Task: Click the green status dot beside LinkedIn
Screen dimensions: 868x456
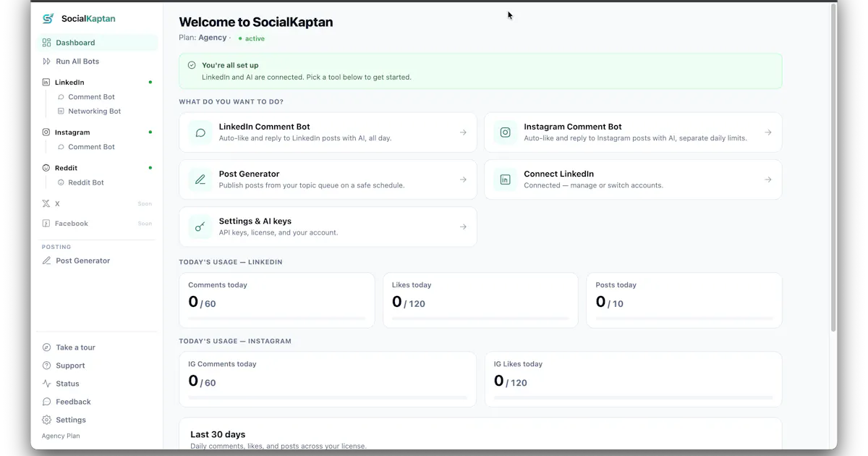Action: tap(150, 83)
